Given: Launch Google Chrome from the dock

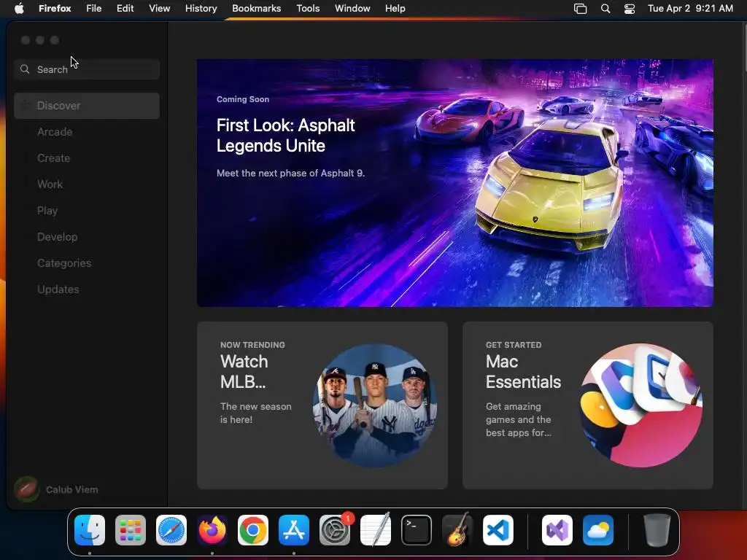Looking at the screenshot, I should pyautogui.click(x=253, y=530).
